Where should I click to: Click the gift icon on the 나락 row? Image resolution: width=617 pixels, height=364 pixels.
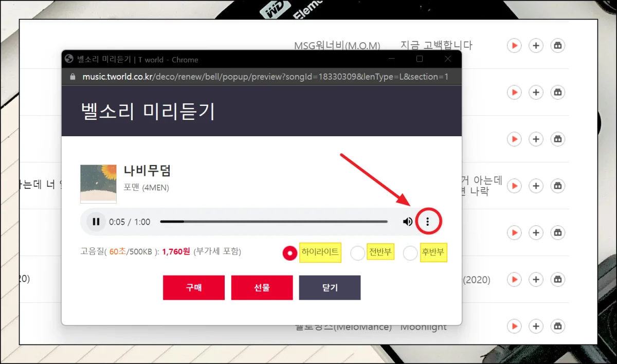point(558,186)
